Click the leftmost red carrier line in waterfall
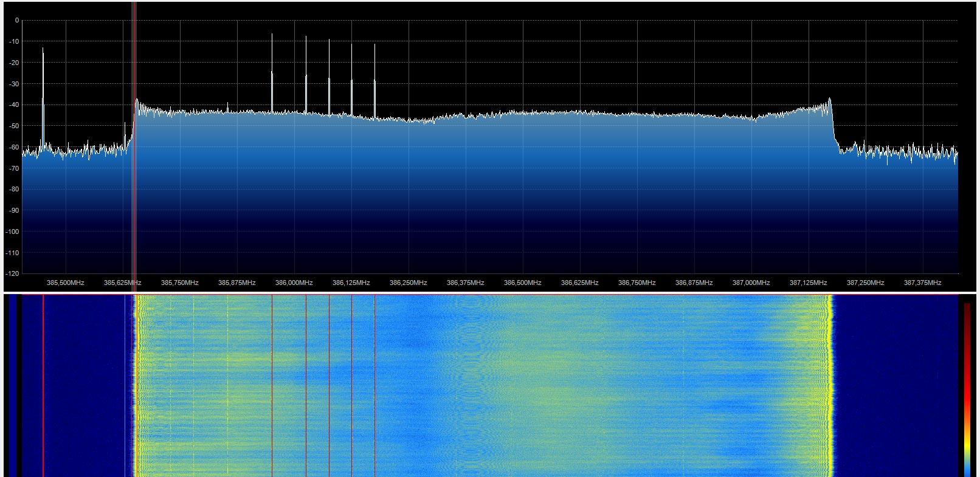 (43, 386)
